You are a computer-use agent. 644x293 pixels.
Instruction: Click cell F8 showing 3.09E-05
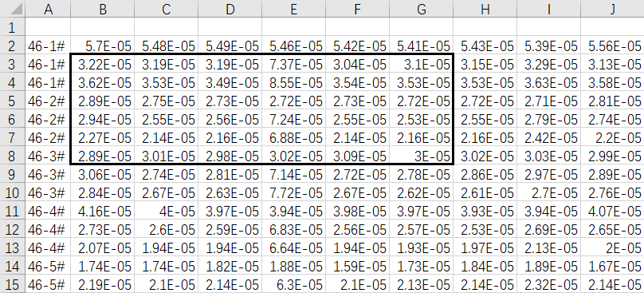point(357,156)
